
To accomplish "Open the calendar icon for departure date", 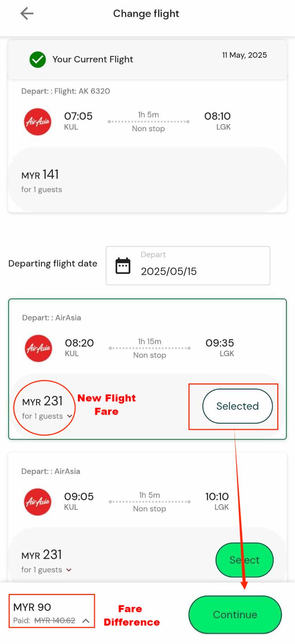I will click(123, 266).
